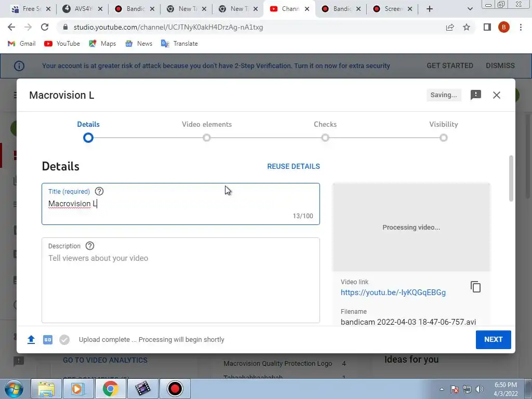The image size is (532, 399).
Task: Open a new browser tab with plus
Action: (430, 9)
